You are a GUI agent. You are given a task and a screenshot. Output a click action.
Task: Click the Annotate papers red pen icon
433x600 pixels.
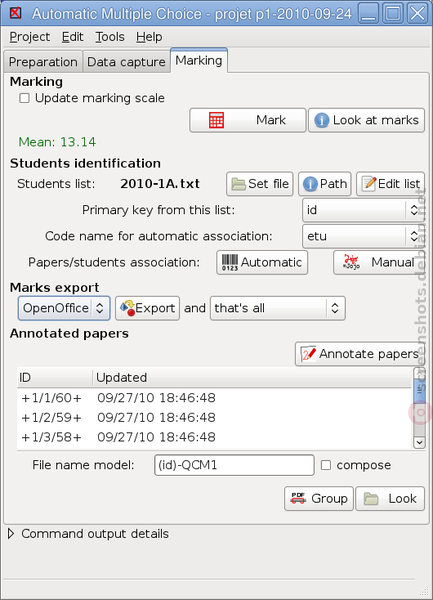pos(308,354)
